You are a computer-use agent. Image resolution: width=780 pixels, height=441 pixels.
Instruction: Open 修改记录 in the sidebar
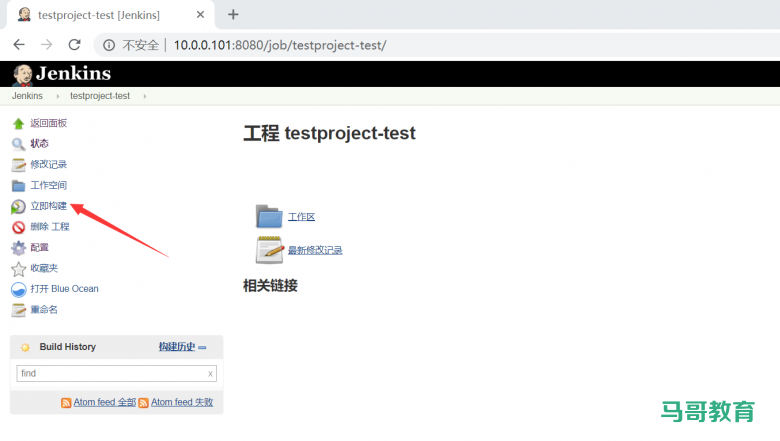pos(48,164)
